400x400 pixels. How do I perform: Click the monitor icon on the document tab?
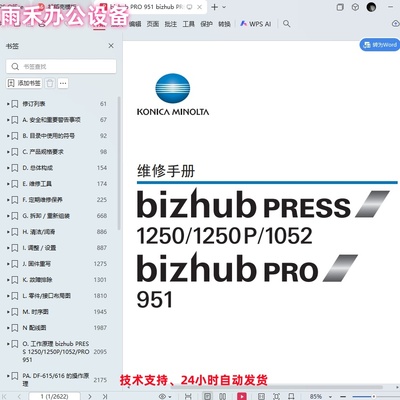coord(190,7)
